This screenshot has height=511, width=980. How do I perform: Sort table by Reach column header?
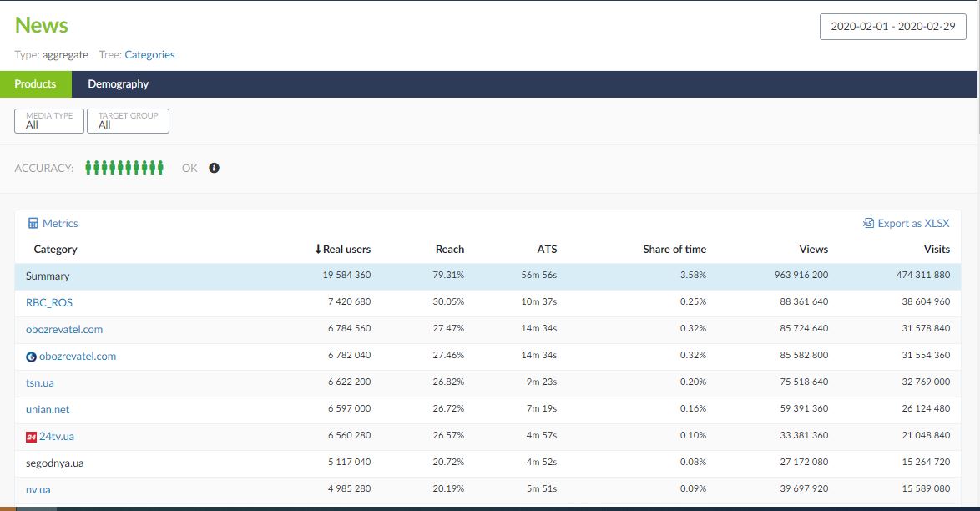click(449, 249)
